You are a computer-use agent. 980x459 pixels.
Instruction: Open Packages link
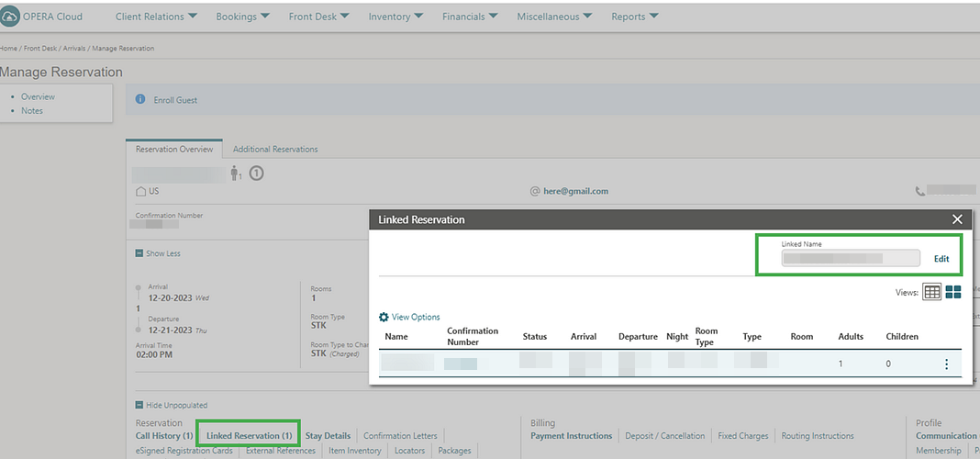click(454, 450)
